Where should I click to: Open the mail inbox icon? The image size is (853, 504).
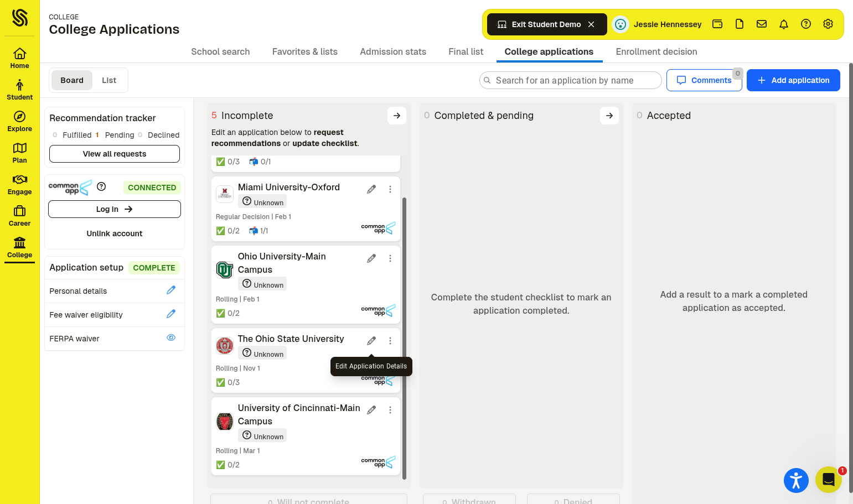762,24
